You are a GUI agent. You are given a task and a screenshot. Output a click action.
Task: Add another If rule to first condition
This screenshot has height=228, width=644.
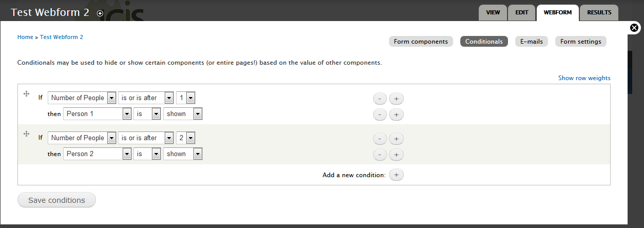(396, 99)
